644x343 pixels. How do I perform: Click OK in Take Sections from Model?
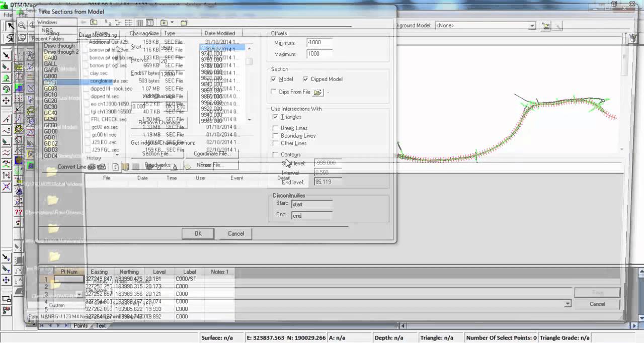[x=198, y=233]
